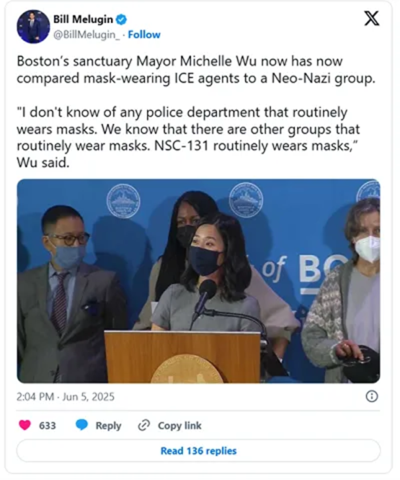This screenshot has height=480, width=400.
Task: Click the blue verified checkmark badge
Action: point(121,20)
